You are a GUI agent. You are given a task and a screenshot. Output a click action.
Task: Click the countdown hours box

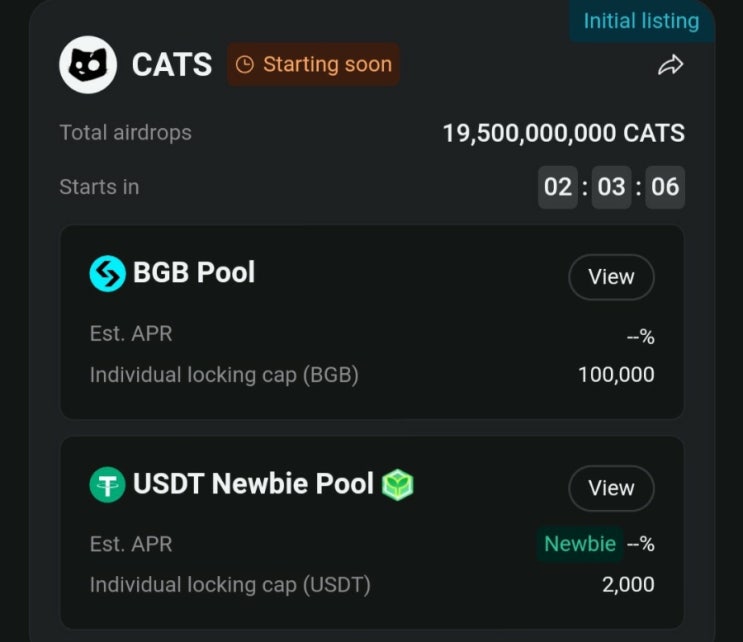click(x=558, y=187)
